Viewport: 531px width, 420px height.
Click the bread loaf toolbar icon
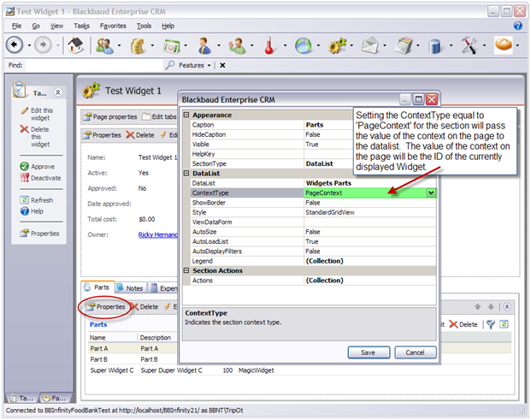504,44
